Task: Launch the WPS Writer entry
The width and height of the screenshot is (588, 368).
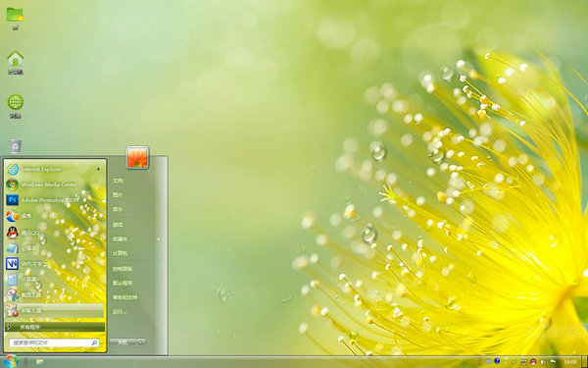Action: 55,264
